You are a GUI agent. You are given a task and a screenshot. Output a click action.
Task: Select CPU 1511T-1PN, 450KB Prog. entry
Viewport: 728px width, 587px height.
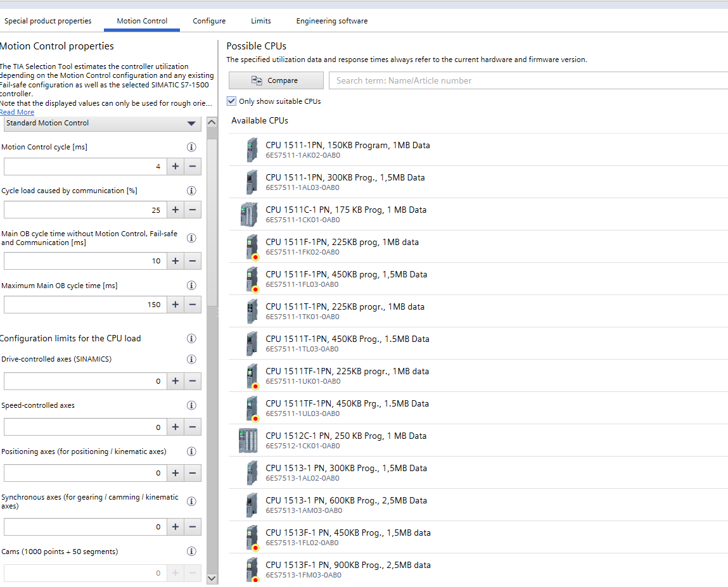[x=478, y=343]
